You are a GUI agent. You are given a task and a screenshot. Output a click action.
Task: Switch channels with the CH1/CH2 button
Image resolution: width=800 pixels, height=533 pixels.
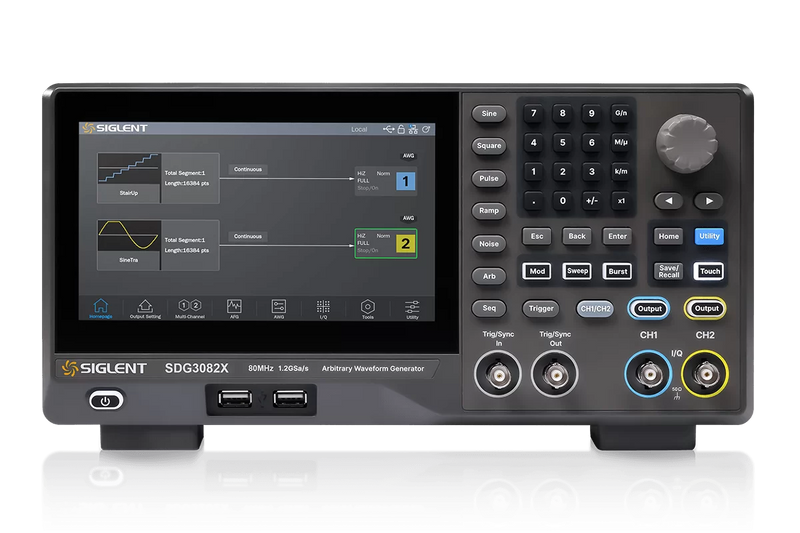click(x=595, y=309)
